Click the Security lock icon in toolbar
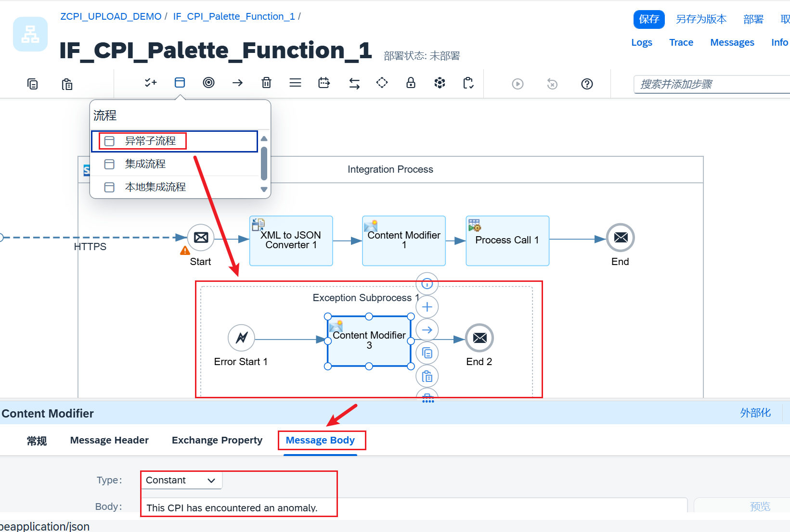 tap(411, 83)
